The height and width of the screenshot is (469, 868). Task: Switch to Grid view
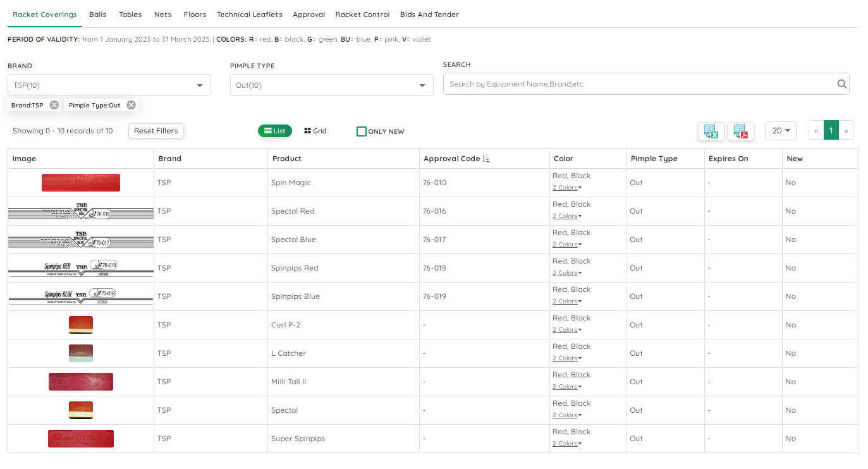coord(315,131)
